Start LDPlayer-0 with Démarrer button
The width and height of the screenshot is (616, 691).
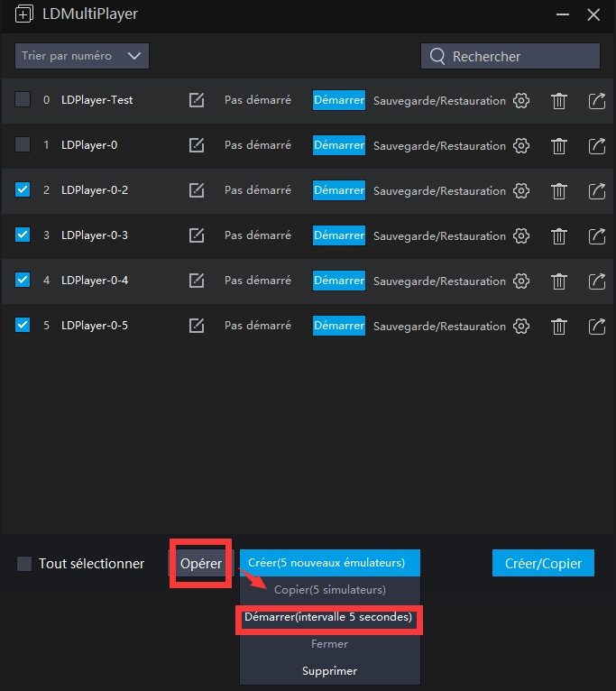coord(339,145)
